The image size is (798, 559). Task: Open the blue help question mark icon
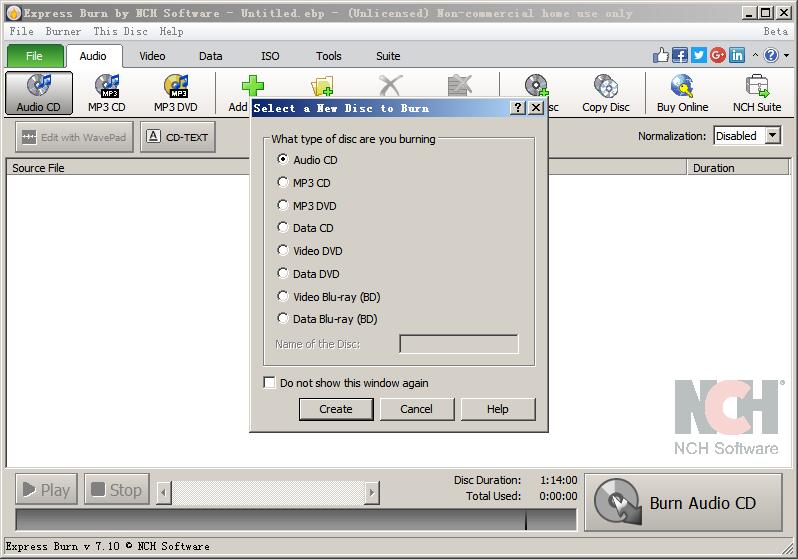click(771, 55)
